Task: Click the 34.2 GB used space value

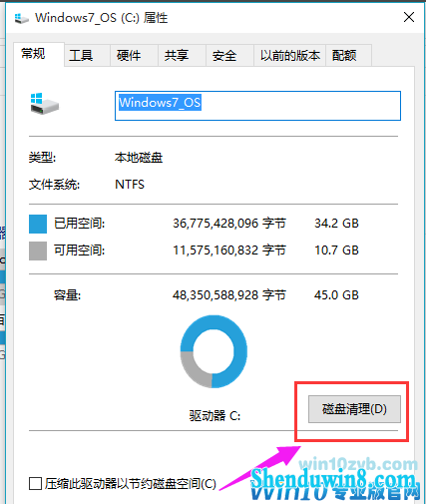Action: tap(336, 224)
